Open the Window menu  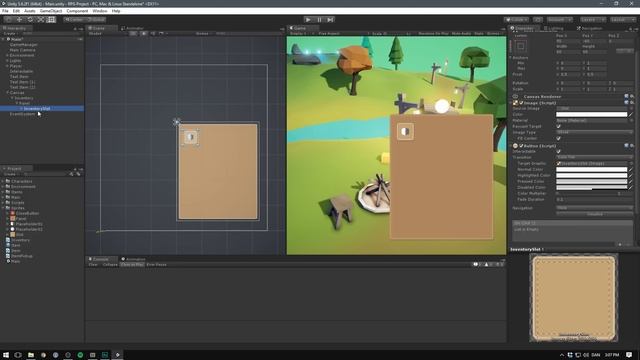[100, 11]
